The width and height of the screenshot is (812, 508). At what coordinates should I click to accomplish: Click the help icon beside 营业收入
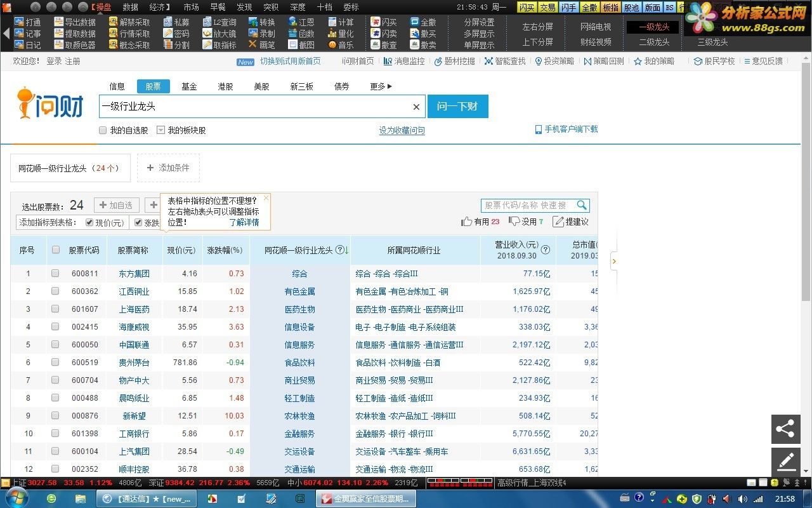pyautogui.click(x=546, y=250)
